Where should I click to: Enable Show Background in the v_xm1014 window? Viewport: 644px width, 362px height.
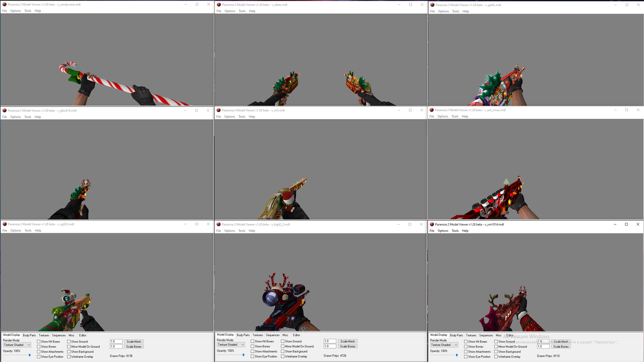tap(496, 352)
